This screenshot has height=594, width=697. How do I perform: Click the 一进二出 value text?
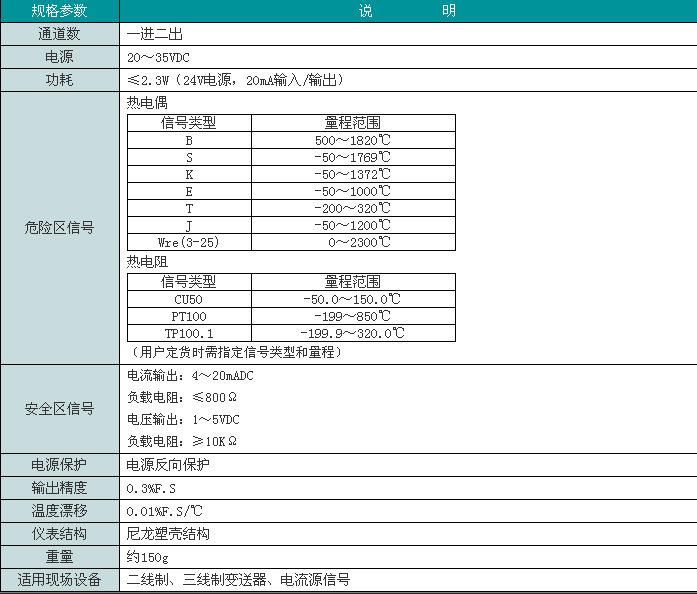(x=155, y=34)
